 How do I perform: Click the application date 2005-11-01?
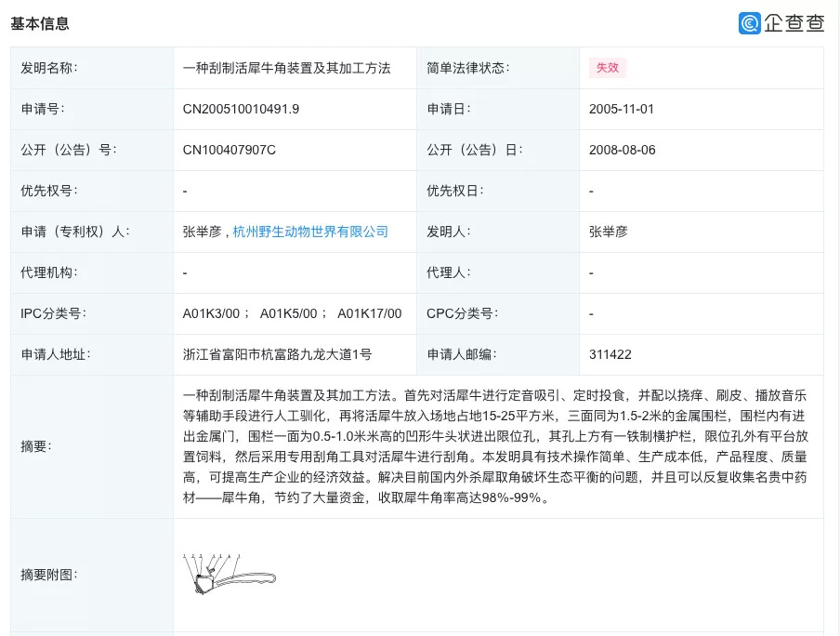point(621,109)
